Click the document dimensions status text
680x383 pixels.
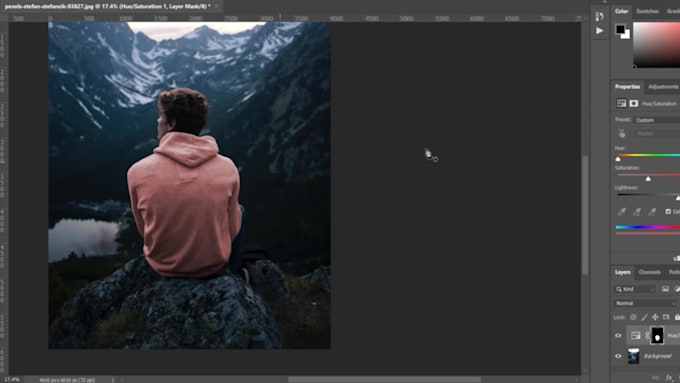(x=67, y=380)
